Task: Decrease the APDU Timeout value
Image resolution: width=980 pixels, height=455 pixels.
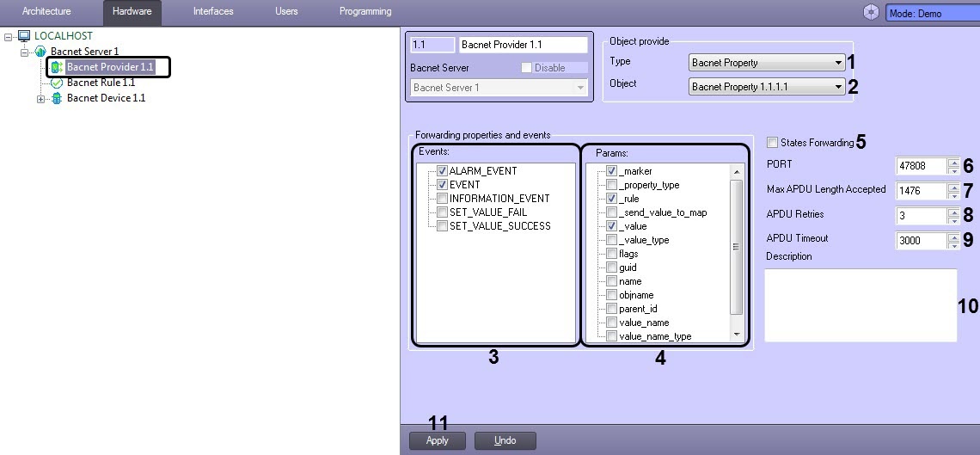Action: [x=953, y=245]
